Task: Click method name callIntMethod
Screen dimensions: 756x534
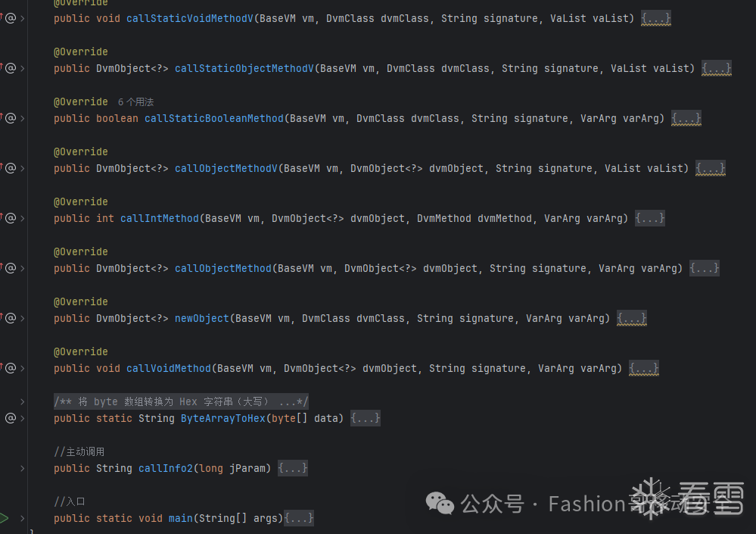Action: pos(160,218)
